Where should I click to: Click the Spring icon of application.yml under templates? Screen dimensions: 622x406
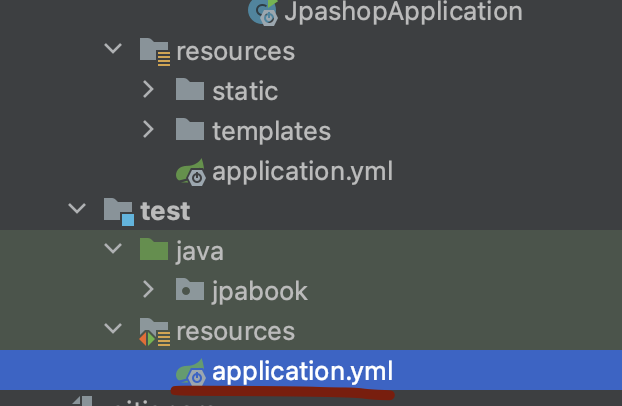(x=190, y=172)
